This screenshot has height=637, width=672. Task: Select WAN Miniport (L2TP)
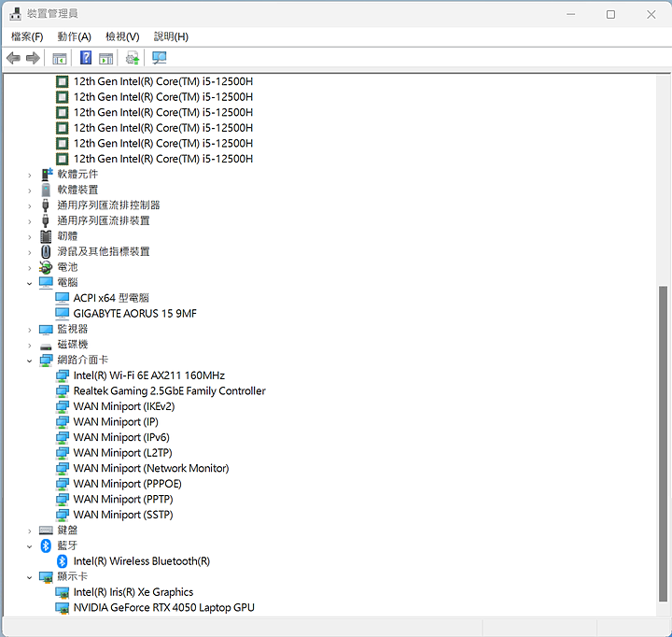[122, 453]
